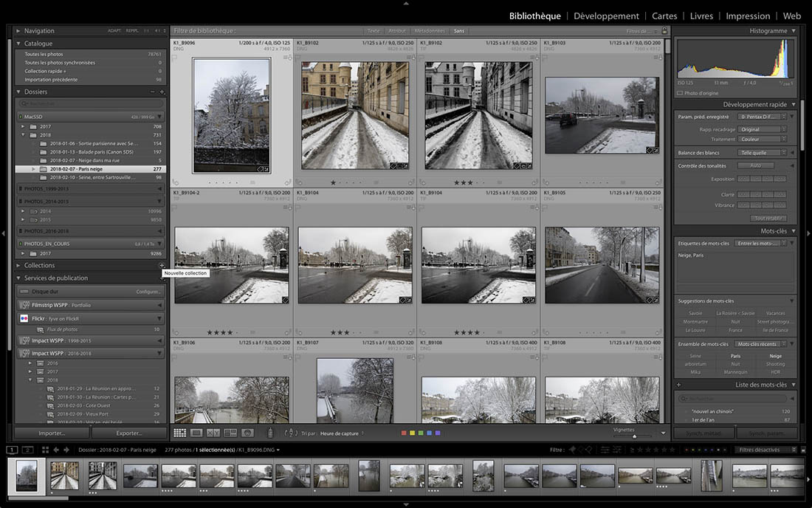Collapse the Catalogue panel
The width and height of the screenshot is (812, 508).
19,44
